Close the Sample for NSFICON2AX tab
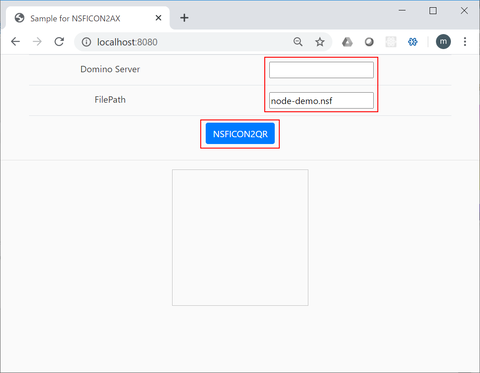Image resolution: width=480 pixels, height=373 pixels. click(158, 18)
